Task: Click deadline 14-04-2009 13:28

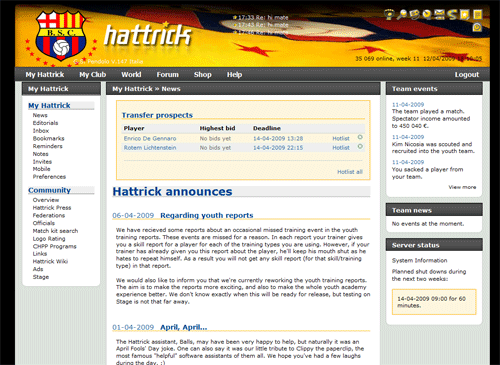Action: (278, 138)
